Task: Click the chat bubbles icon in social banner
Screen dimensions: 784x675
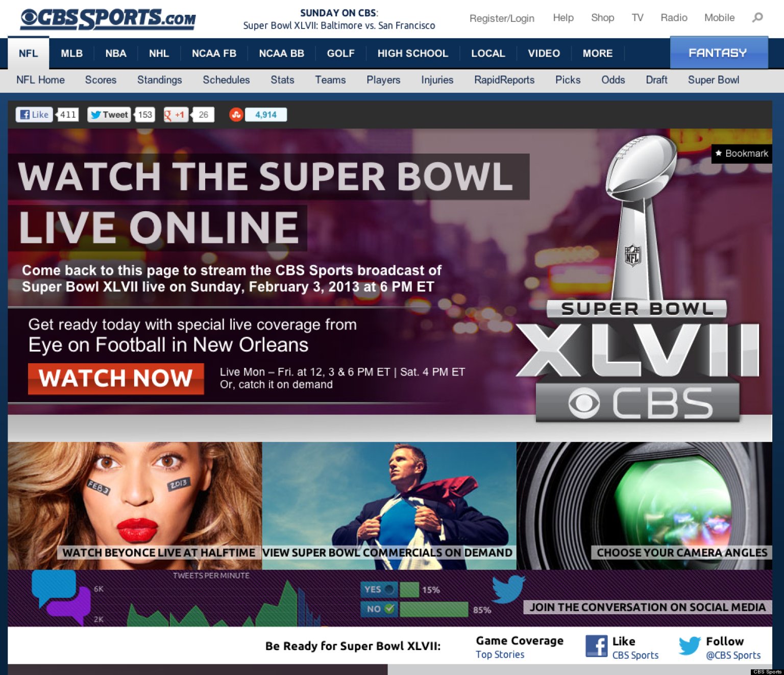Action: point(61,597)
